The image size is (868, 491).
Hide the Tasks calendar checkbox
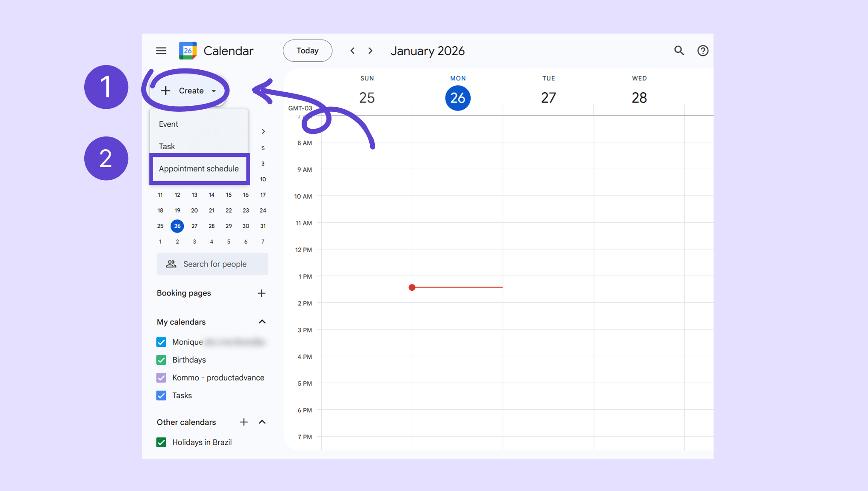point(161,396)
